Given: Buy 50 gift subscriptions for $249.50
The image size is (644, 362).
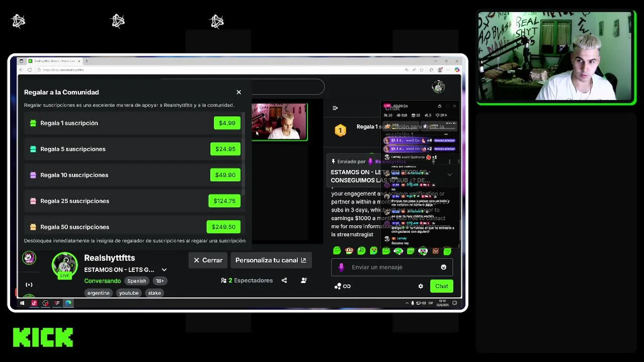Looking at the screenshot, I should coord(223,227).
